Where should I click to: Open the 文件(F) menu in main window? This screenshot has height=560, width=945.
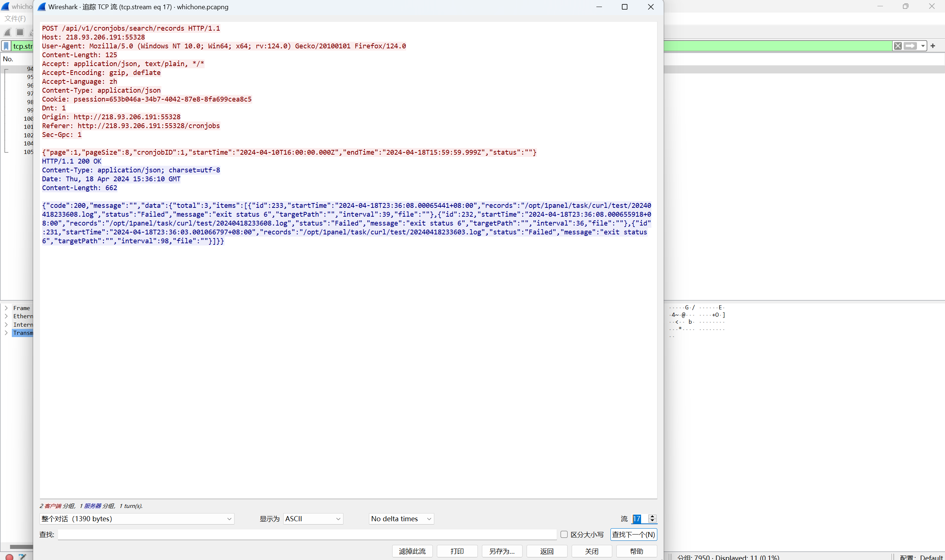[x=15, y=18]
